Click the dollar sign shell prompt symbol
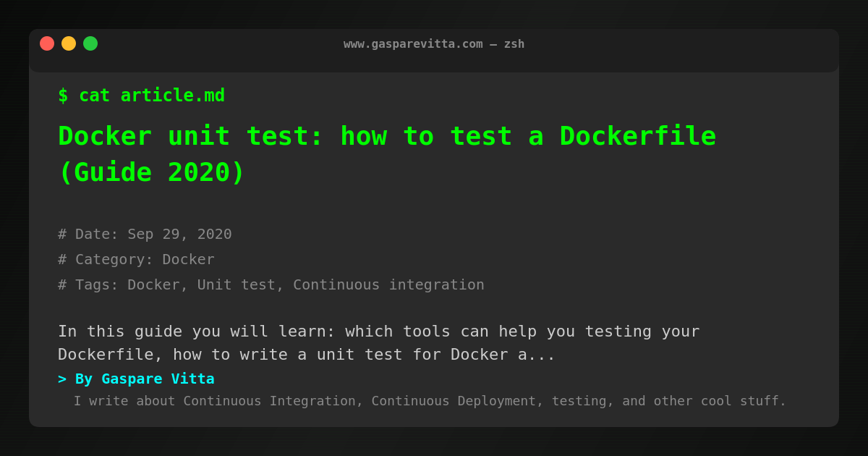This screenshot has height=456, width=868. 63,96
